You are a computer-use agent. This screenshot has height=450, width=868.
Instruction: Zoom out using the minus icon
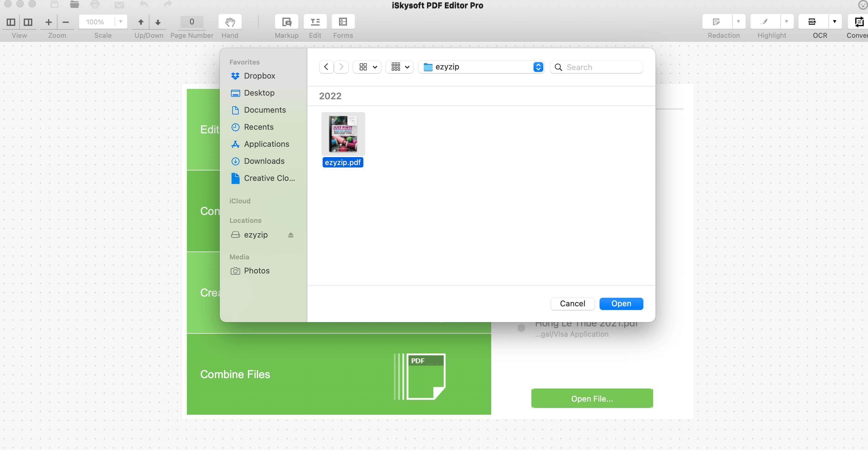coord(66,22)
